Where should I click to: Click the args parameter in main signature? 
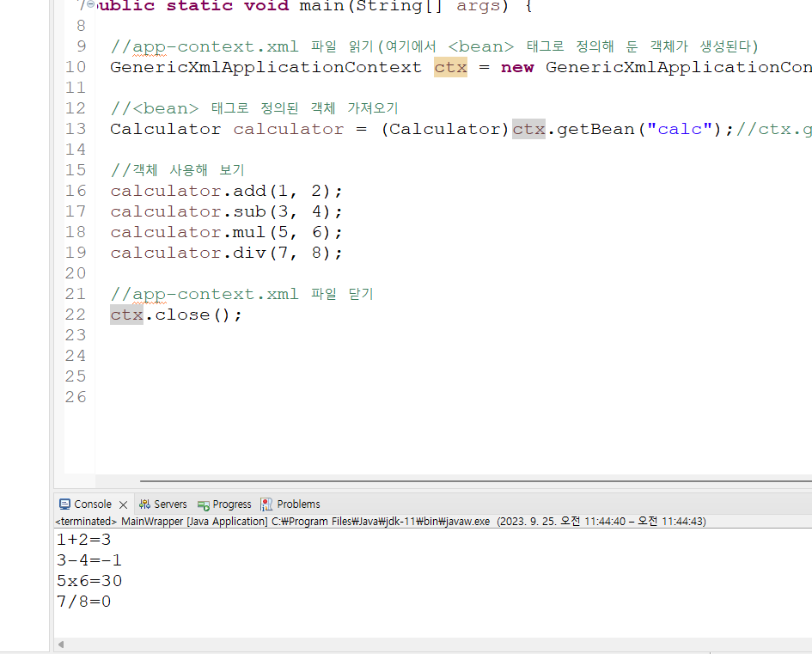click(477, 6)
